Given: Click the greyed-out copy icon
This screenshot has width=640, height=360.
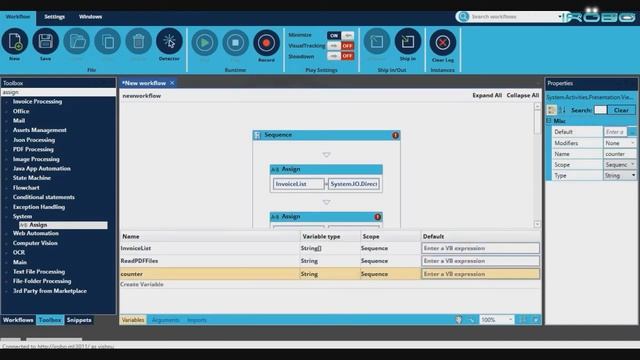Looking at the screenshot, I should tap(108, 42).
